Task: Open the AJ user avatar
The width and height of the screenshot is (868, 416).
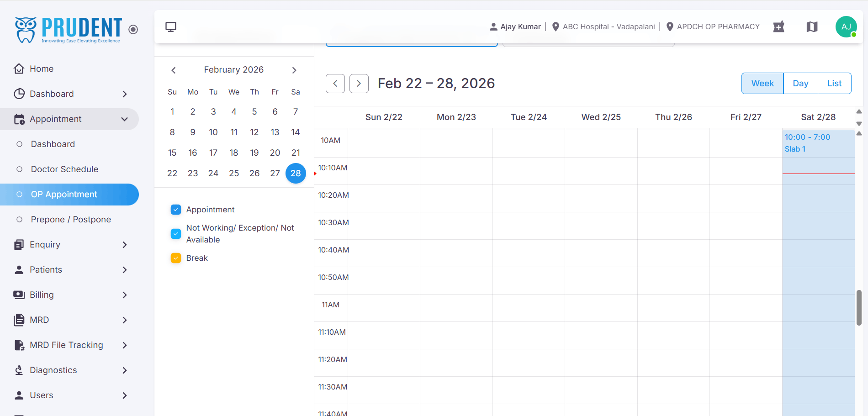Action: point(846,26)
